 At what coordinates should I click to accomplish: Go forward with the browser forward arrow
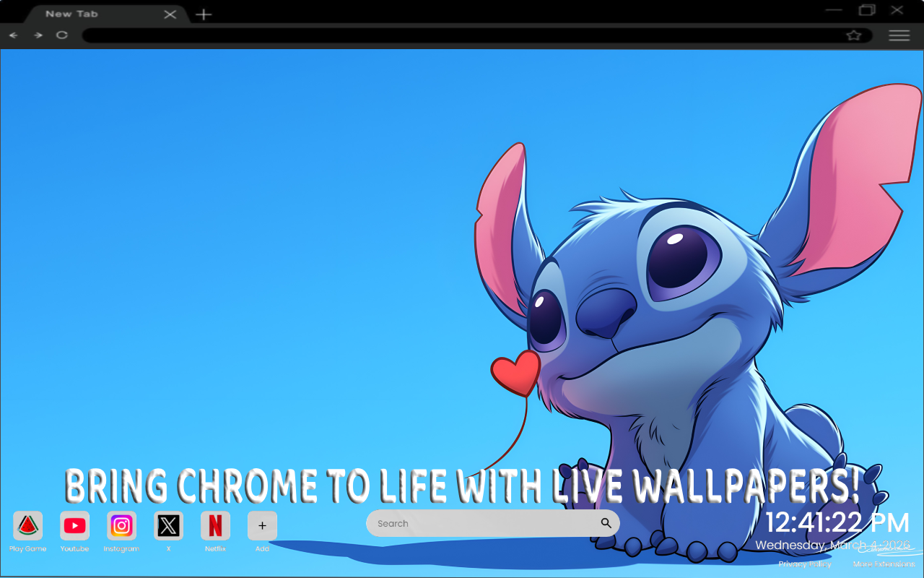click(x=38, y=35)
